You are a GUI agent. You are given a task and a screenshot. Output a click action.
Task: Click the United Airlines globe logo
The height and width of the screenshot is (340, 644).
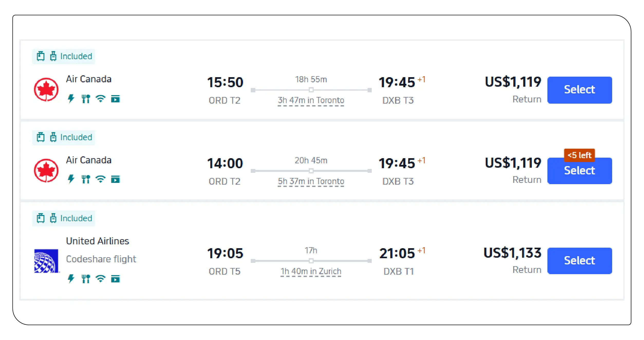pos(46,261)
